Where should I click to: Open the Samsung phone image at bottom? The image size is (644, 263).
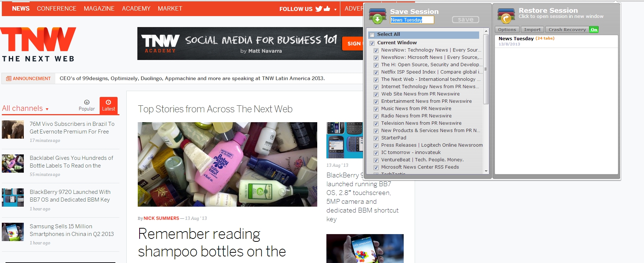click(365, 248)
